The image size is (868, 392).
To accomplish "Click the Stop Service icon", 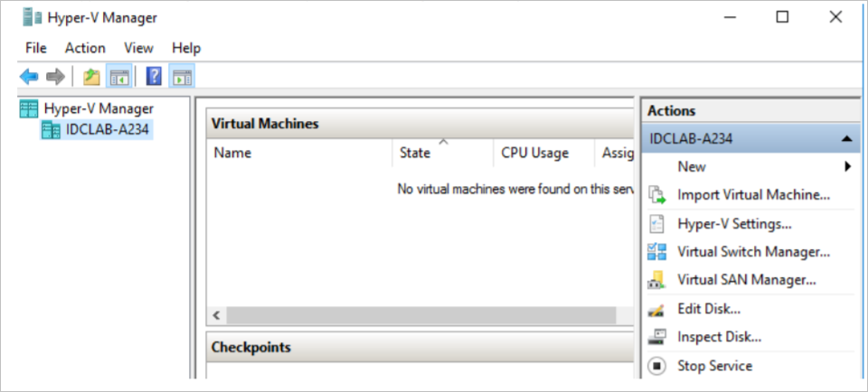I will pos(657,366).
